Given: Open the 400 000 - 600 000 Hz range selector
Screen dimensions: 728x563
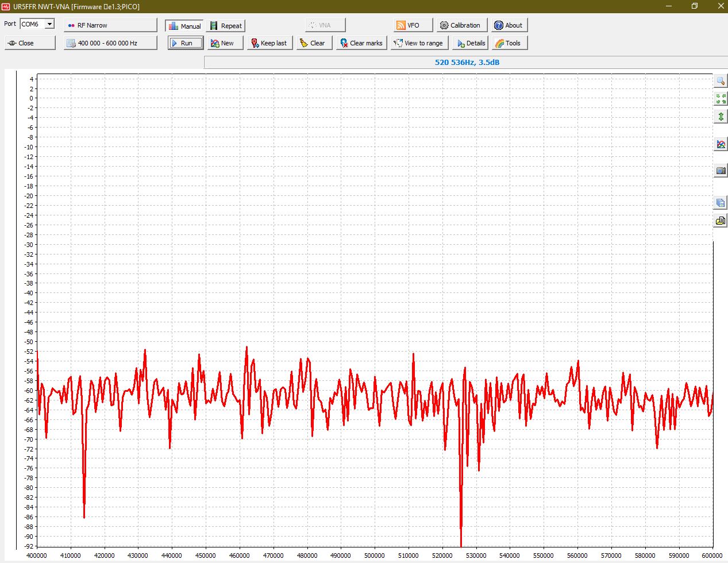Looking at the screenshot, I should (x=110, y=43).
